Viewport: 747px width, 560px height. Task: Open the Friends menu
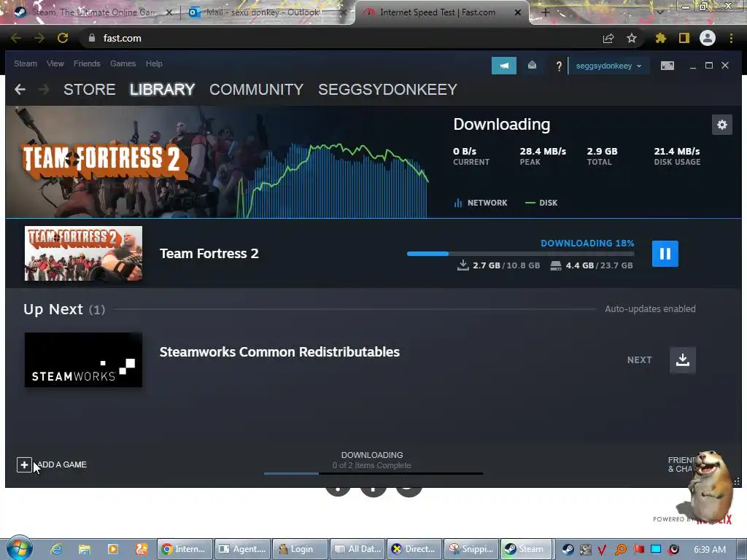(87, 63)
